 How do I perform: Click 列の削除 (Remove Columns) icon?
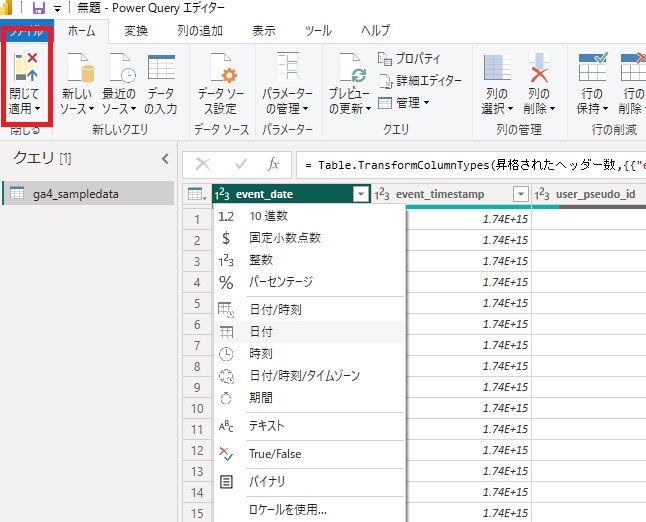coord(539,67)
